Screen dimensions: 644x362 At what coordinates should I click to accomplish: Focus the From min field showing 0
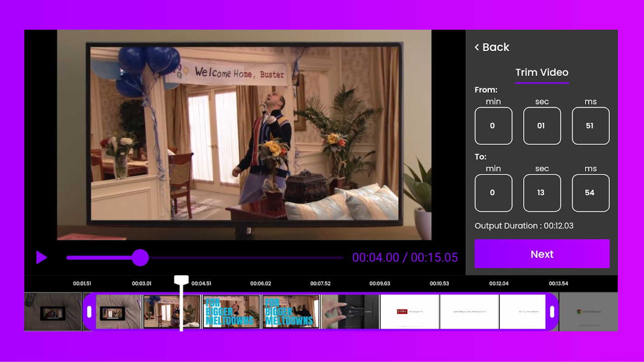point(493,126)
